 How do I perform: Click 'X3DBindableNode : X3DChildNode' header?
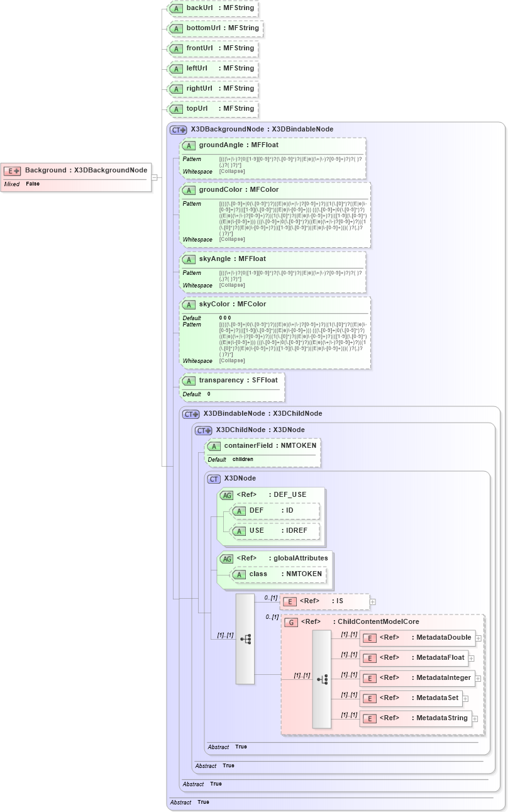[263, 414]
